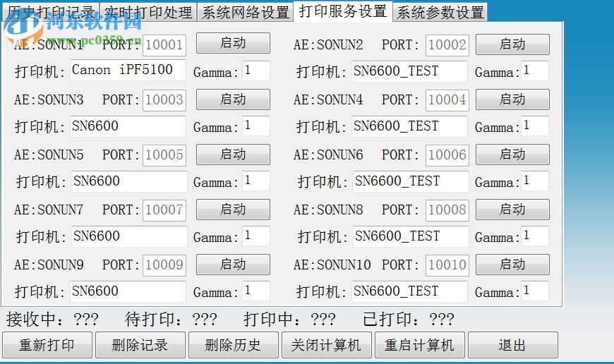The image size is (614, 364).
Task: Click 删除记录 to delete records
Action: pyautogui.click(x=140, y=345)
